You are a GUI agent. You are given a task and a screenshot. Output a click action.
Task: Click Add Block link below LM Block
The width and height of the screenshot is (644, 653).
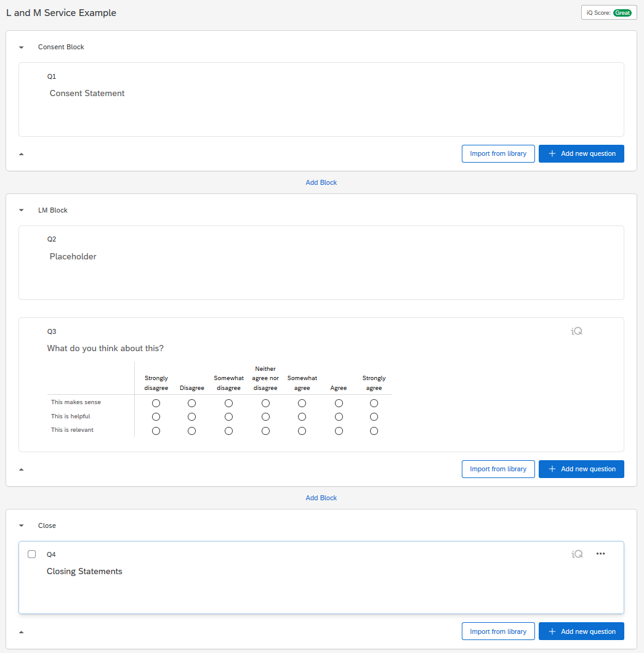pyautogui.click(x=321, y=498)
